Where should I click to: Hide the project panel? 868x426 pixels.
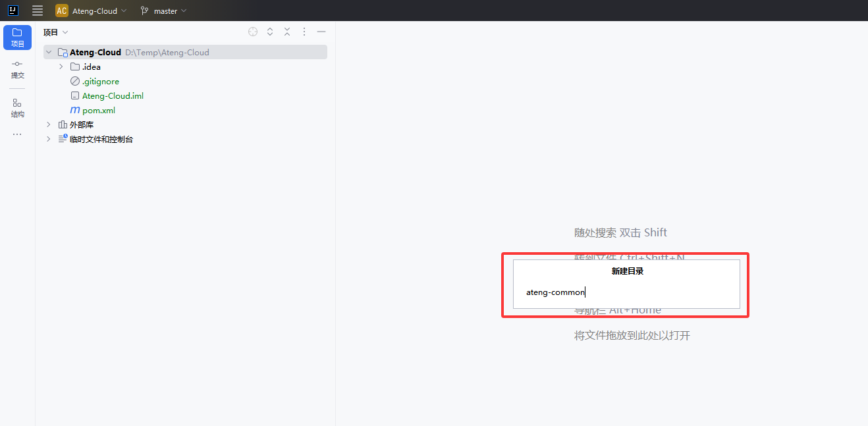pos(321,32)
